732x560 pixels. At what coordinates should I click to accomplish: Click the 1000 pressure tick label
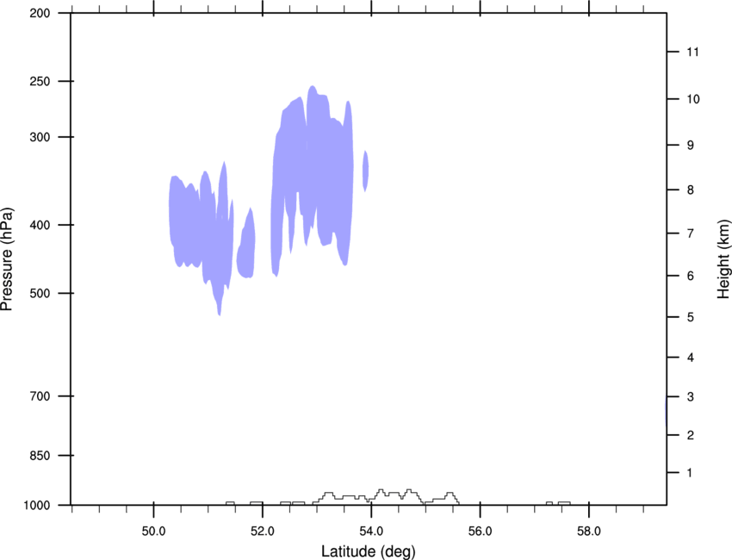pos(37,506)
